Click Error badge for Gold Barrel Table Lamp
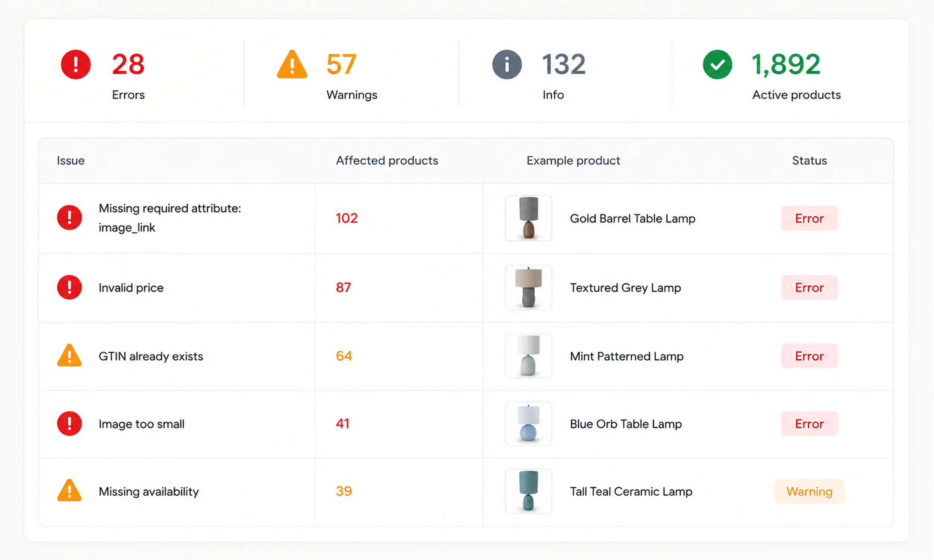934x560 pixels. pos(810,218)
